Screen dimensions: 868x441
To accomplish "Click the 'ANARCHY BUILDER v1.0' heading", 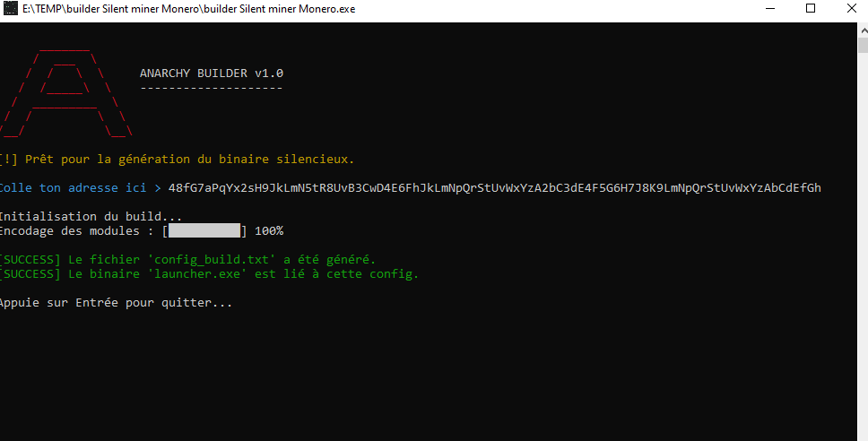I will coord(212,73).
